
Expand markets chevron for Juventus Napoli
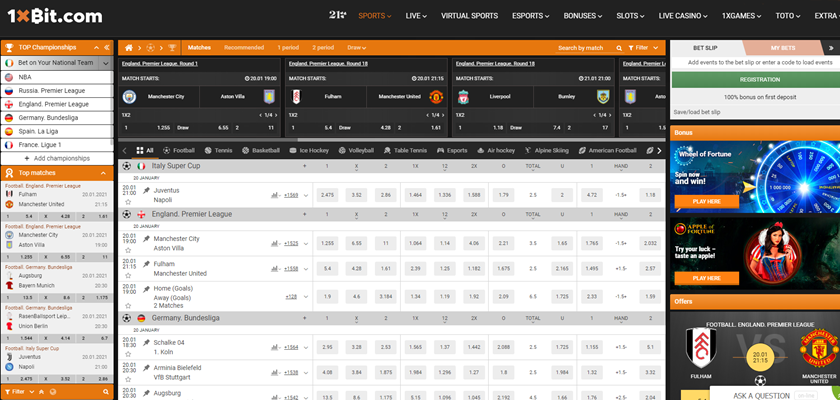306,195
